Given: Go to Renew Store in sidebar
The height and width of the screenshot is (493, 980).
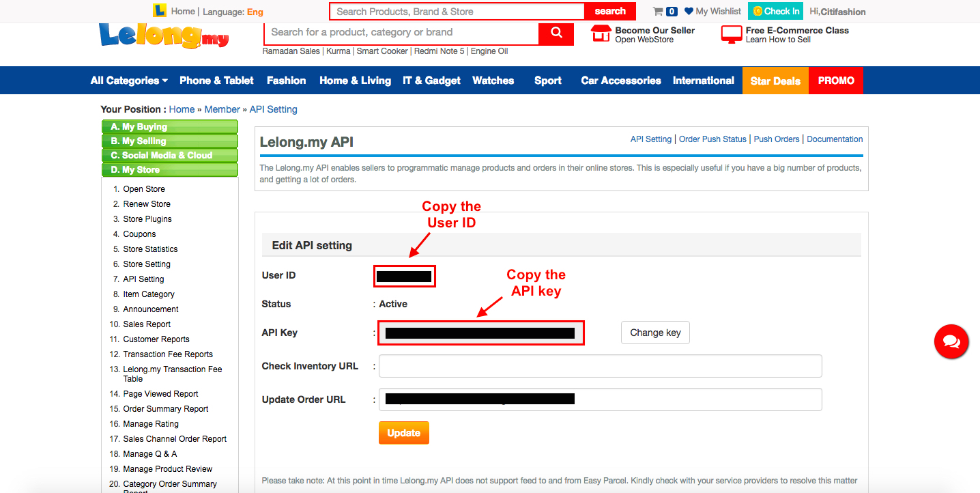Looking at the screenshot, I should click(x=147, y=204).
